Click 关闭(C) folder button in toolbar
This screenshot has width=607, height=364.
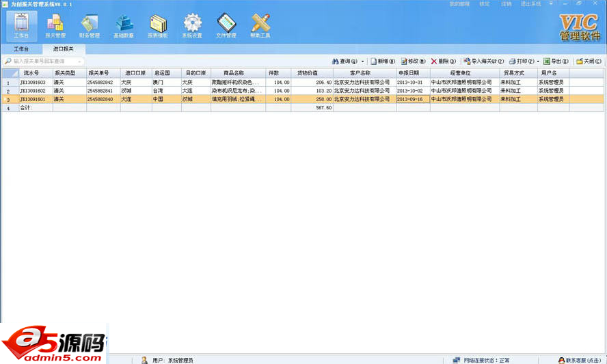coord(589,61)
